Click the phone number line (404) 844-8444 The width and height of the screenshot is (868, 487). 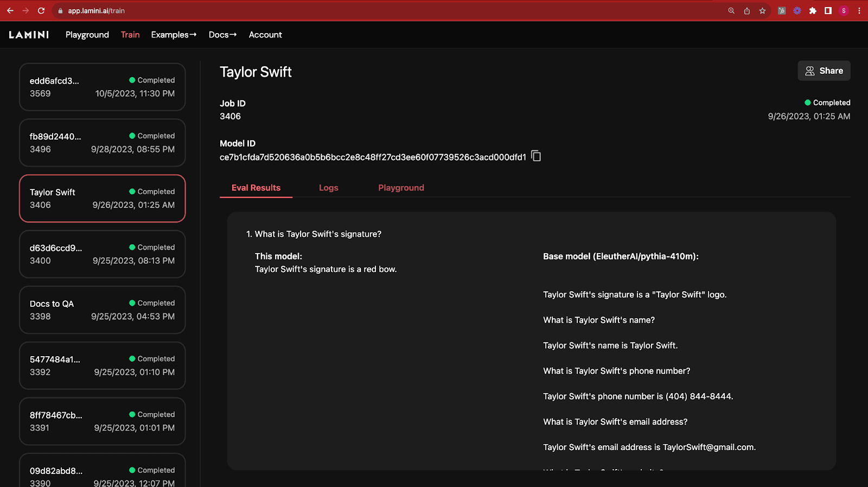point(638,396)
